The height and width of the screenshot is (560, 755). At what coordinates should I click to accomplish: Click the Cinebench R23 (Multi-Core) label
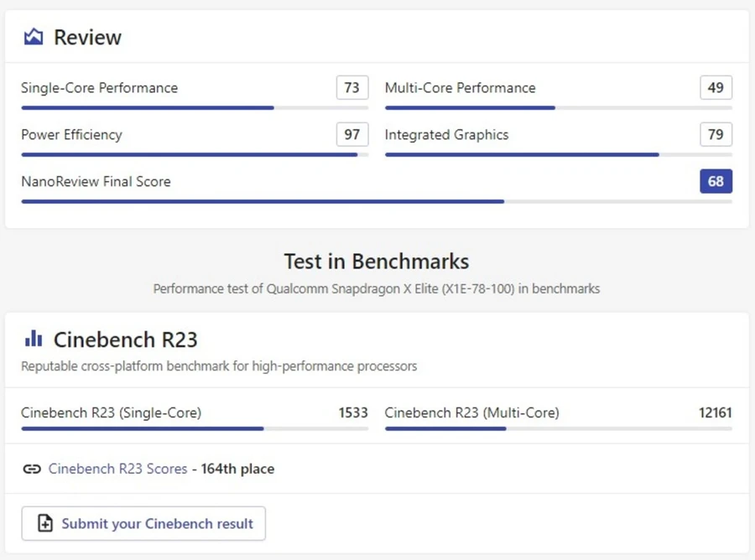coord(471,412)
